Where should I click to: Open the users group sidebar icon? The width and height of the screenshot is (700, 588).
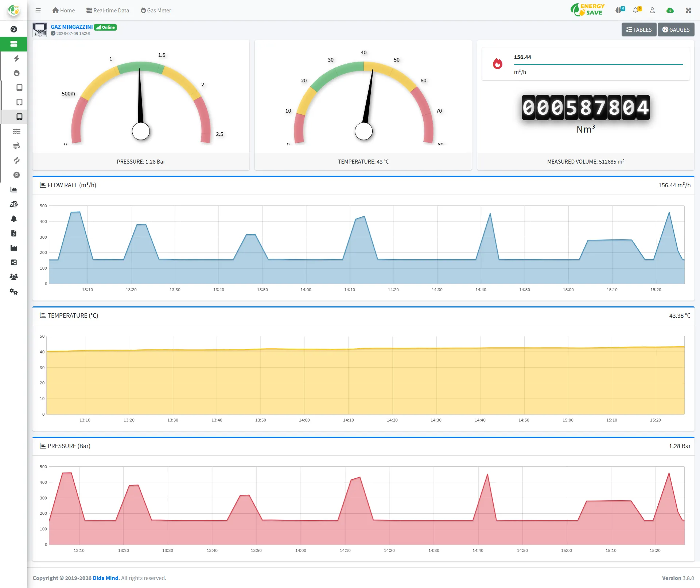[13, 277]
